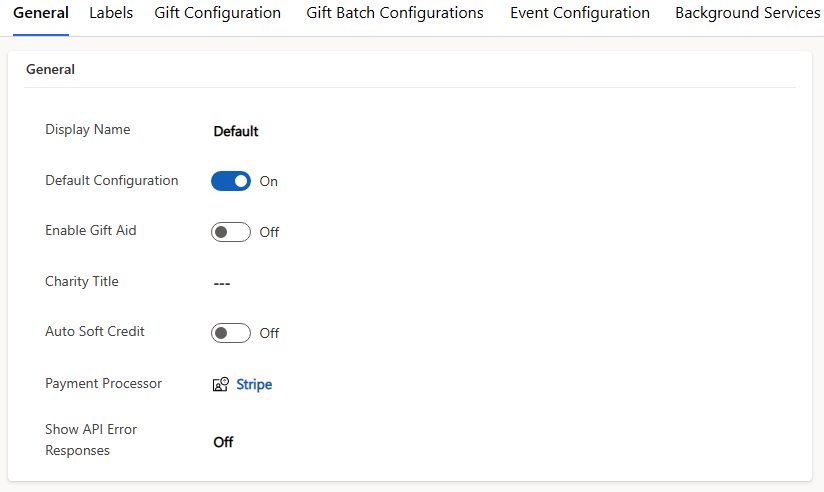Open the Gift Configuration tab

(x=217, y=13)
